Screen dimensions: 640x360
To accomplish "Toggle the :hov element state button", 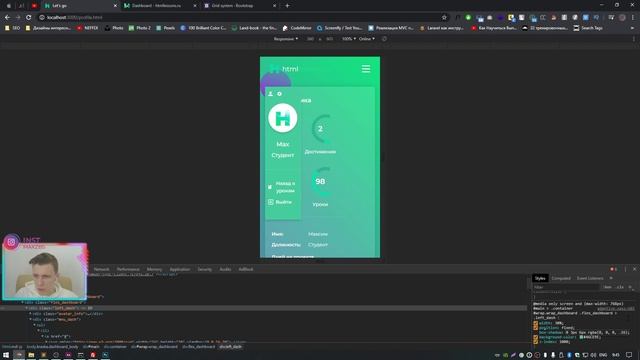I will (x=608, y=287).
